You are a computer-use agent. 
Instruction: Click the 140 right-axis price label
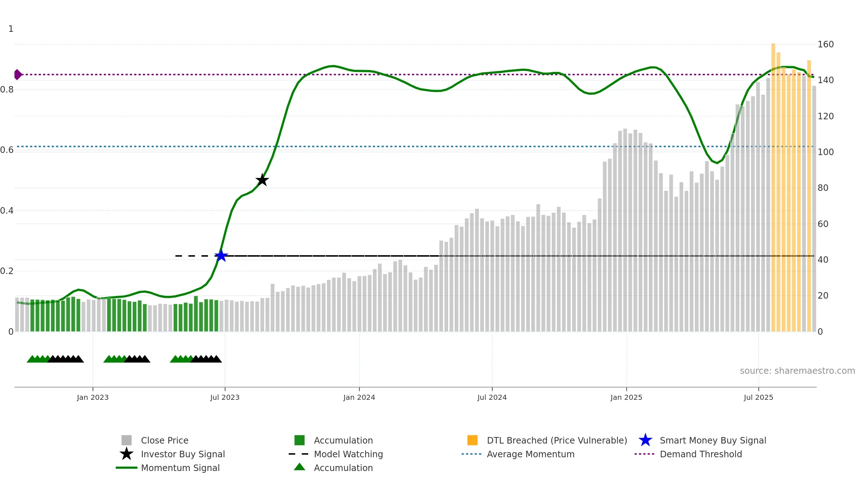tap(826, 80)
